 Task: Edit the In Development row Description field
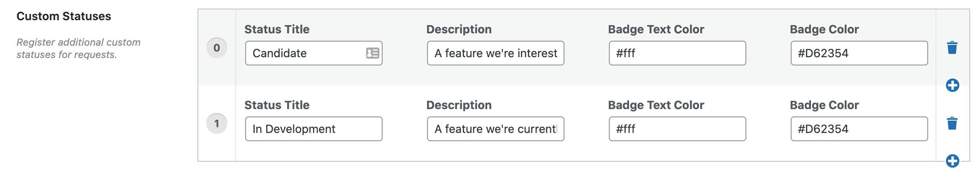[x=495, y=129]
